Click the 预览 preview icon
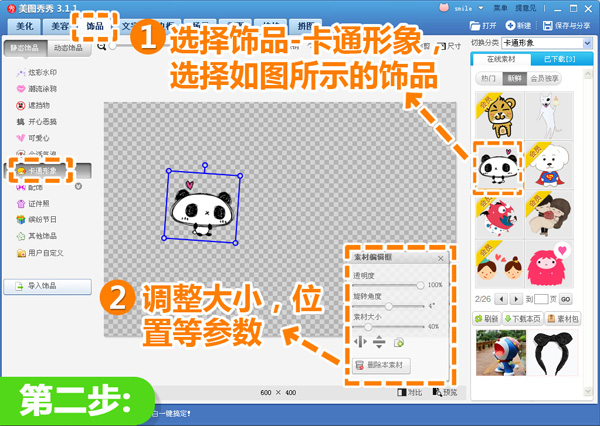 (x=437, y=392)
